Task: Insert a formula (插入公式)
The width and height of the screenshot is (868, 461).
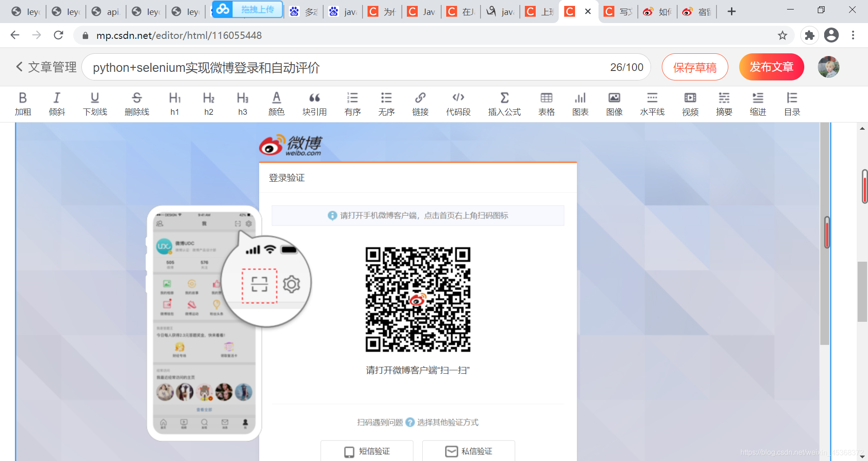Action: point(504,104)
